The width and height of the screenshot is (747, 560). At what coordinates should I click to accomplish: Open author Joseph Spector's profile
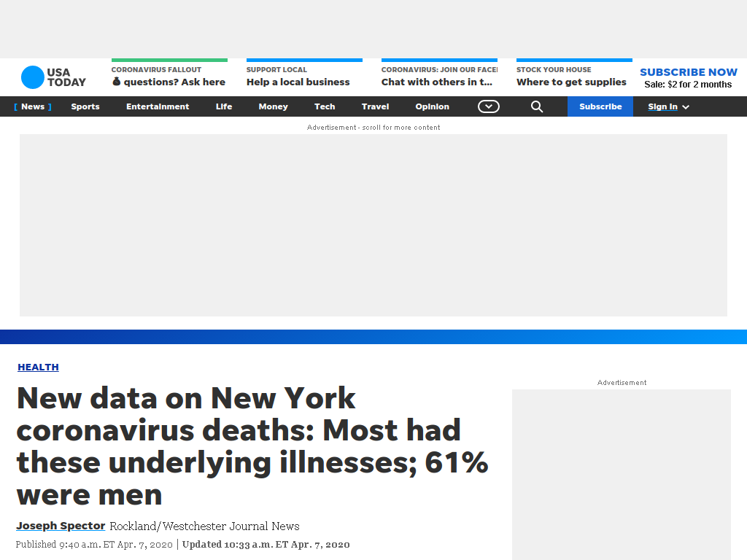(61, 526)
